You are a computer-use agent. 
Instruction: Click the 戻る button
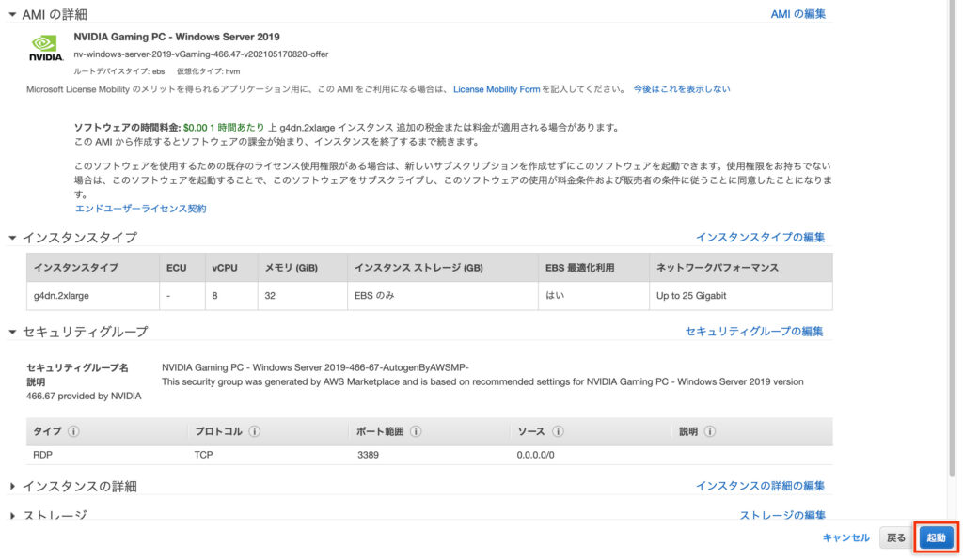(895, 537)
